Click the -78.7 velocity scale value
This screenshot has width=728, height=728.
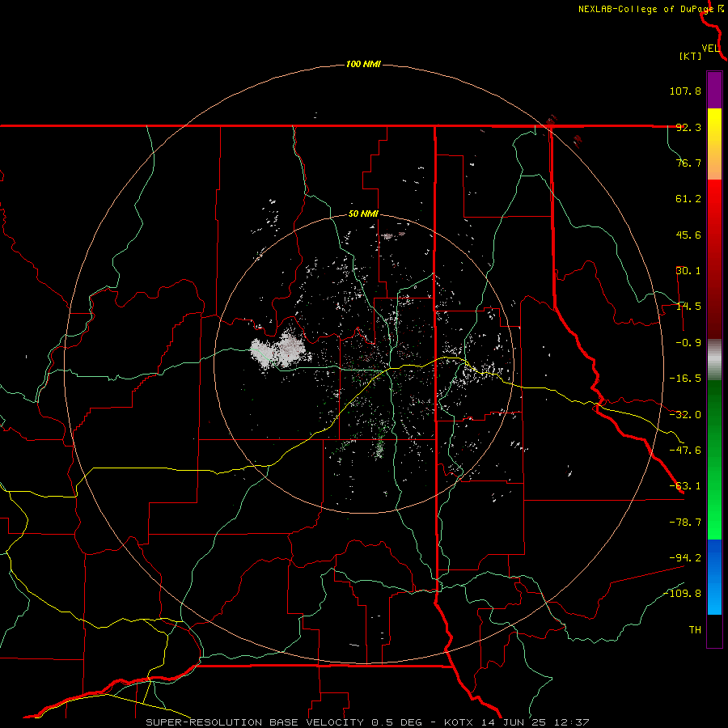685,523
